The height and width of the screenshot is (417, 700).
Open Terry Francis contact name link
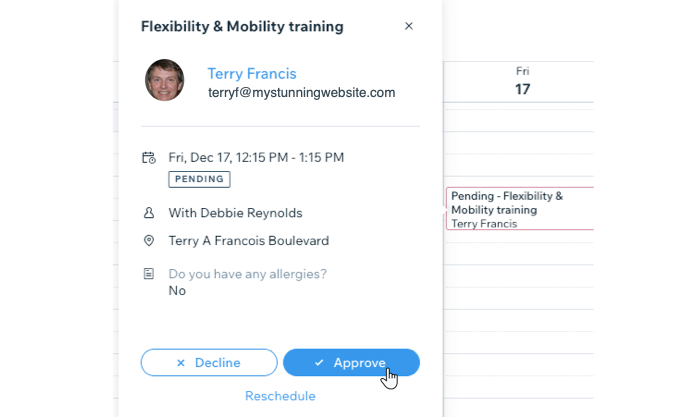pos(252,74)
